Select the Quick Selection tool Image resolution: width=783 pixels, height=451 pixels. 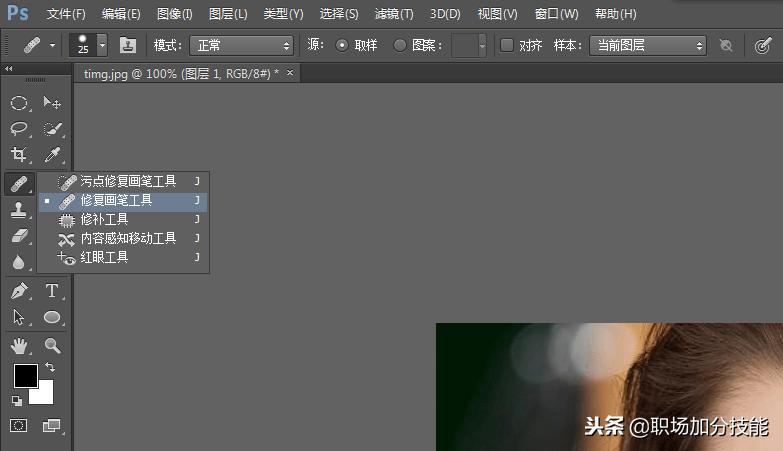click(x=52, y=129)
